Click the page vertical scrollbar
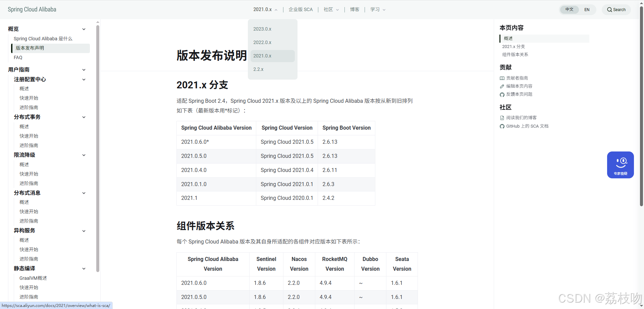Viewport: 644px width, 309px height. point(641,106)
